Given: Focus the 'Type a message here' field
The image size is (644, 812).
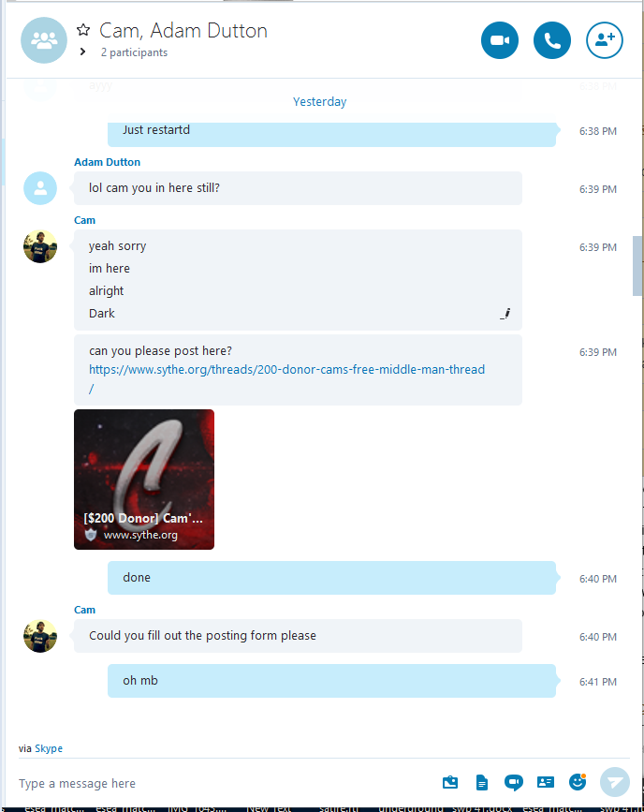Looking at the screenshot, I should pyautogui.click(x=223, y=784).
